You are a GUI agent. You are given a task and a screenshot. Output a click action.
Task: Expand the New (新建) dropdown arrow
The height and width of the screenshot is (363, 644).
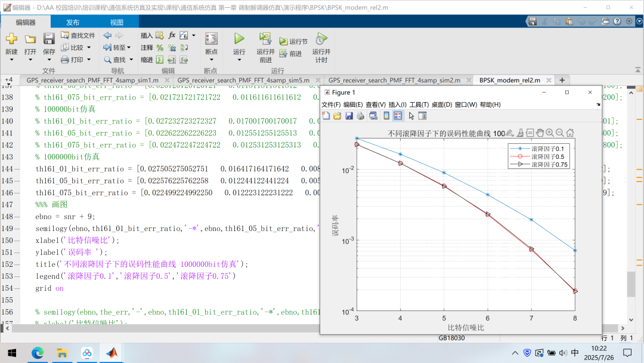click(x=11, y=60)
